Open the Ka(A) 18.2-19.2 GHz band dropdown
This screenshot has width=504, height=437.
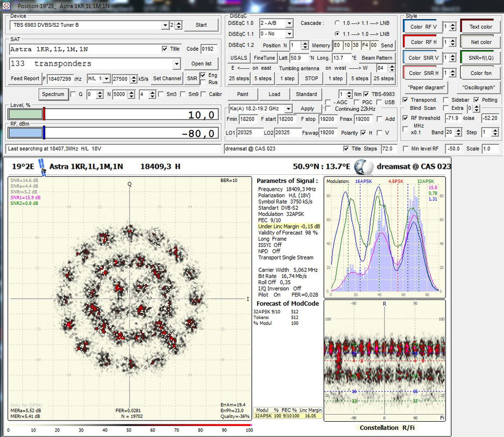pyautogui.click(x=288, y=109)
